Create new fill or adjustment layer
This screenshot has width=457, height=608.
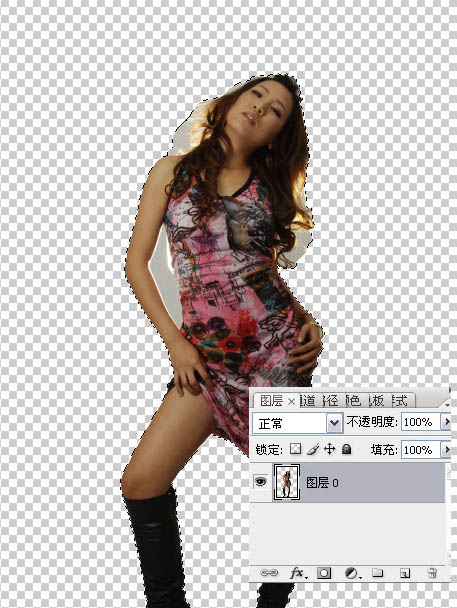[x=352, y=573]
